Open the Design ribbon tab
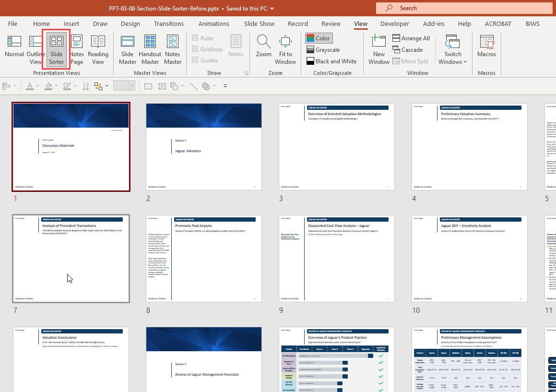This screenshot has height=392, width=556. coord(130,24)
